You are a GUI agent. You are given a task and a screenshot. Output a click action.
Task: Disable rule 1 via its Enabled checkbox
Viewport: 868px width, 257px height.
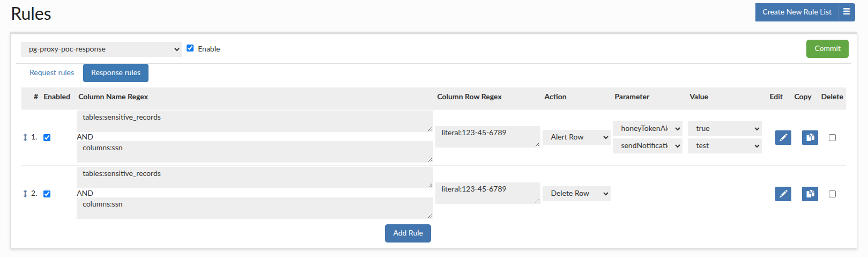click(47, 138)
